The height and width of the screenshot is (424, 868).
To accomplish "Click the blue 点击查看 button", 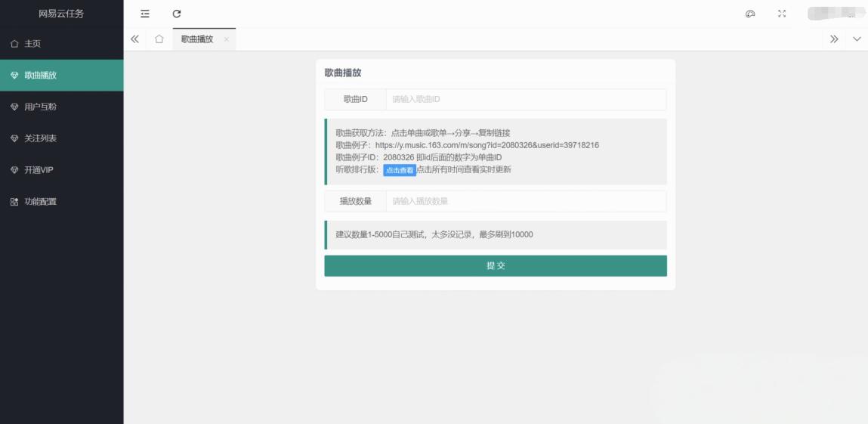I will tap(400, 171).
